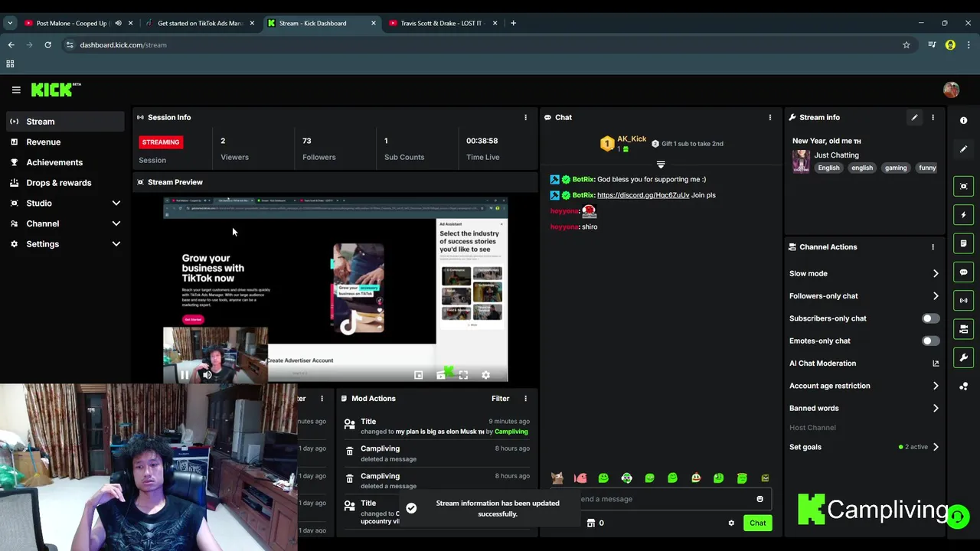Switch to the Travis Scott & Drake tab

[442, 23]
